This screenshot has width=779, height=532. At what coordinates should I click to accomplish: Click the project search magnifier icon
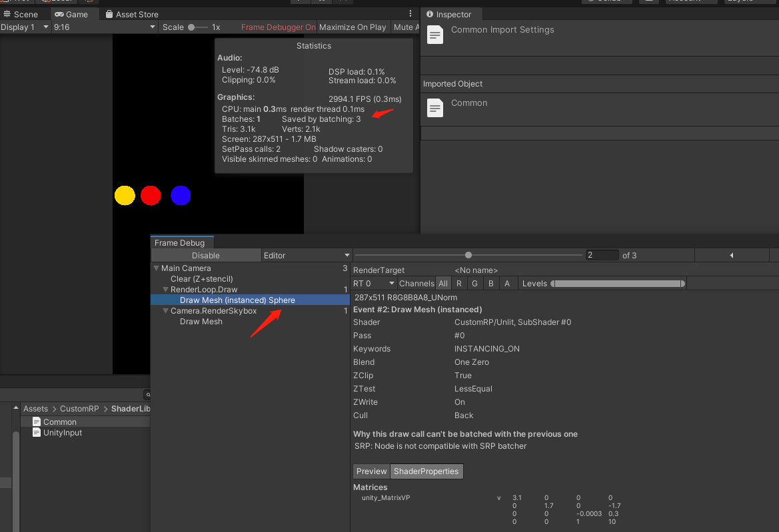[149, 395]
